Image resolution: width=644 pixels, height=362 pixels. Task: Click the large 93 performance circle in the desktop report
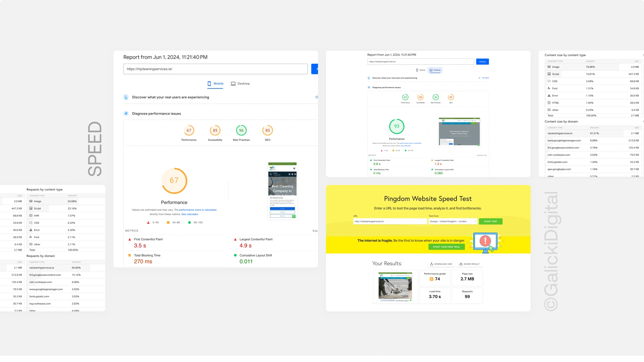pyautogui.click(x=397, y=126)
